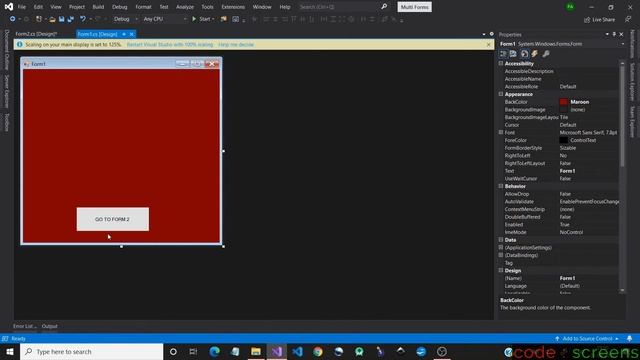Keep Form1.cs tab open with pin icon
The image size is (640, 360).
coord(124,34)
